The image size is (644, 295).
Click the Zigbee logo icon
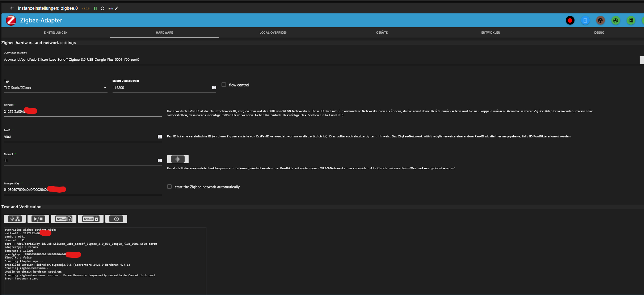(x=11, y=21)
